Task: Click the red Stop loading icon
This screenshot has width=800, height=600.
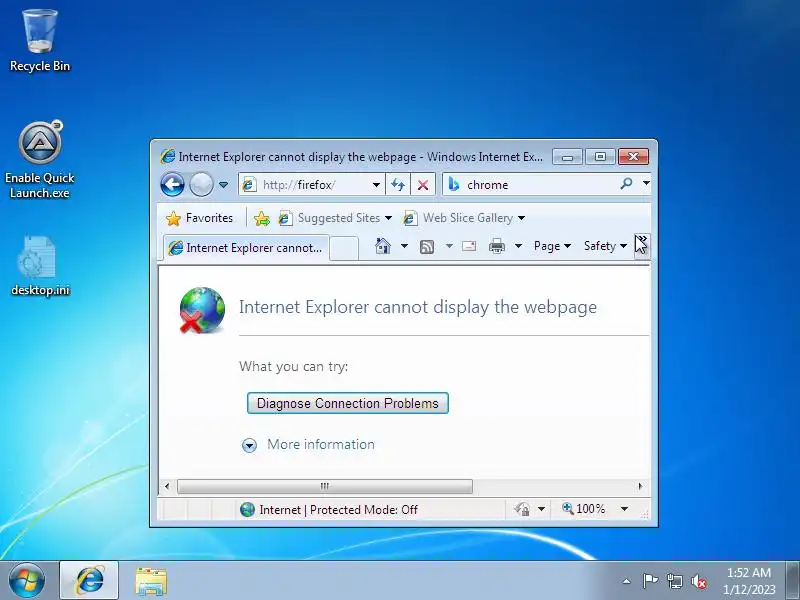Action: [x=422, y=185]
